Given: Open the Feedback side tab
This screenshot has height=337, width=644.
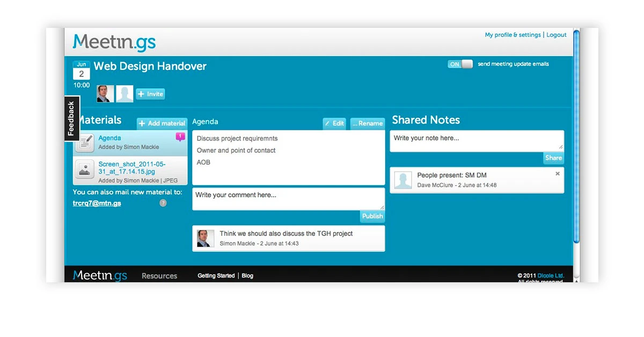Looking at the screenshot, I should [72, 119].
